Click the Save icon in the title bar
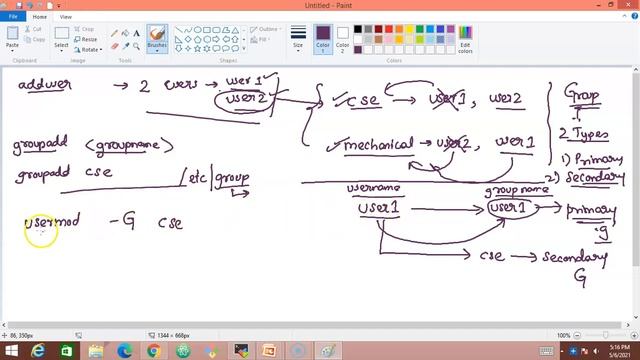 click(19, 5)
